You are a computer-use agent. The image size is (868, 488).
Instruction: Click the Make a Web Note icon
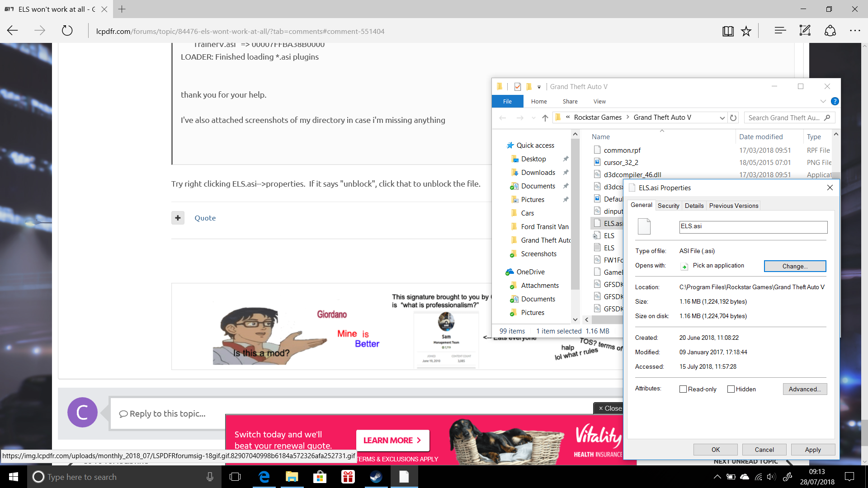pos(805,31)
